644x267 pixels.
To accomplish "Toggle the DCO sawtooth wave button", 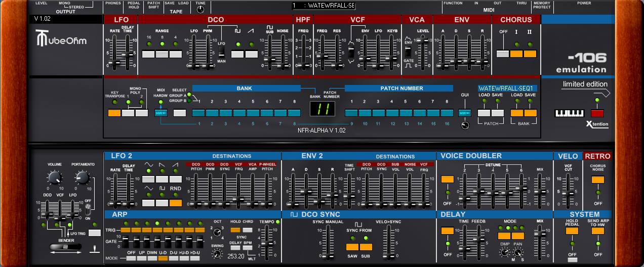I will point(252,54).
